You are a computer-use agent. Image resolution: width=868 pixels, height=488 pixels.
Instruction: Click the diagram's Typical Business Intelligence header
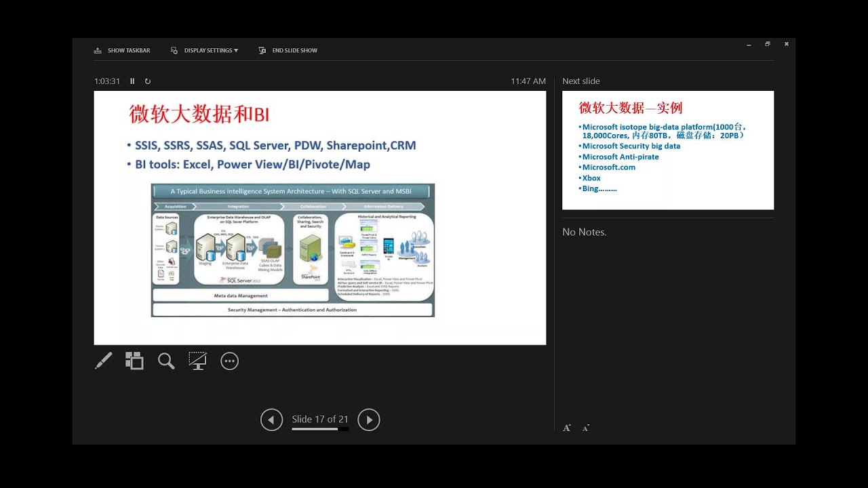point(291,191)
